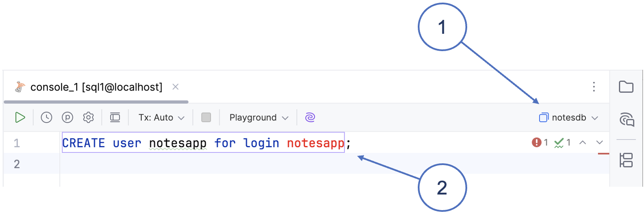
Task: Click line number 1 in the gutter
Action: pyautogui.click(x=16, y=143)
